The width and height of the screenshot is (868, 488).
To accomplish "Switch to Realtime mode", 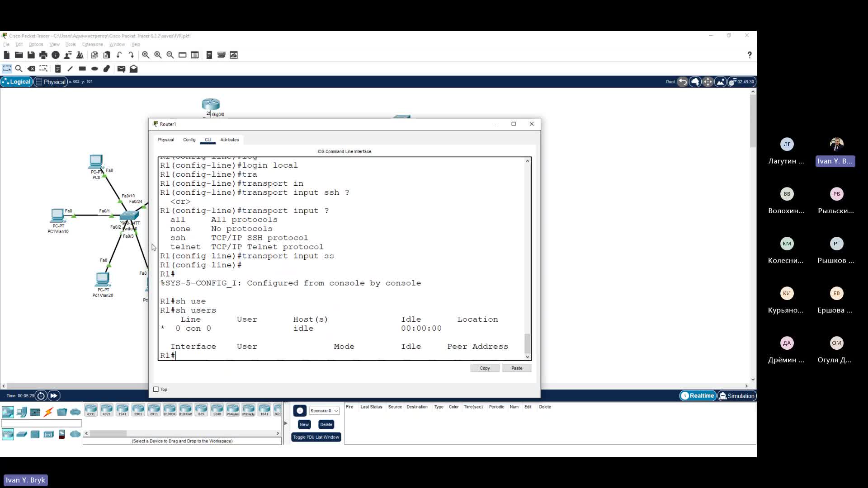I will tap(698, 396).
